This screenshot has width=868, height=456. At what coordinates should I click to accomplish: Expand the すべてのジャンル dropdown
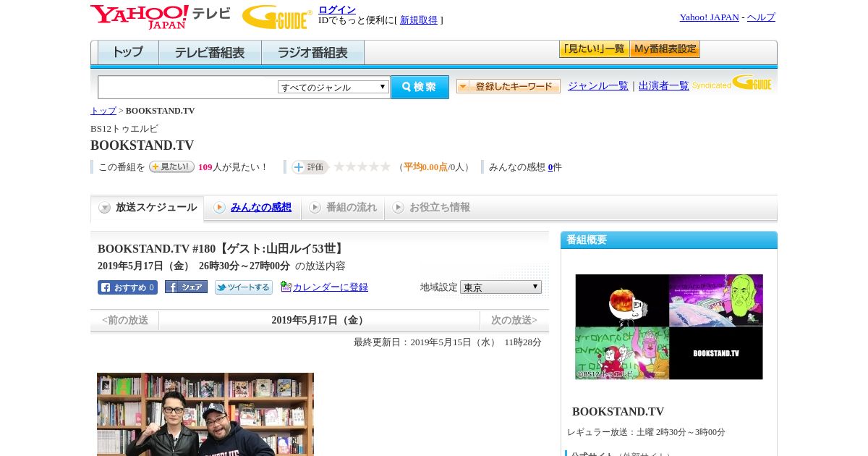(x=333, y=87)
